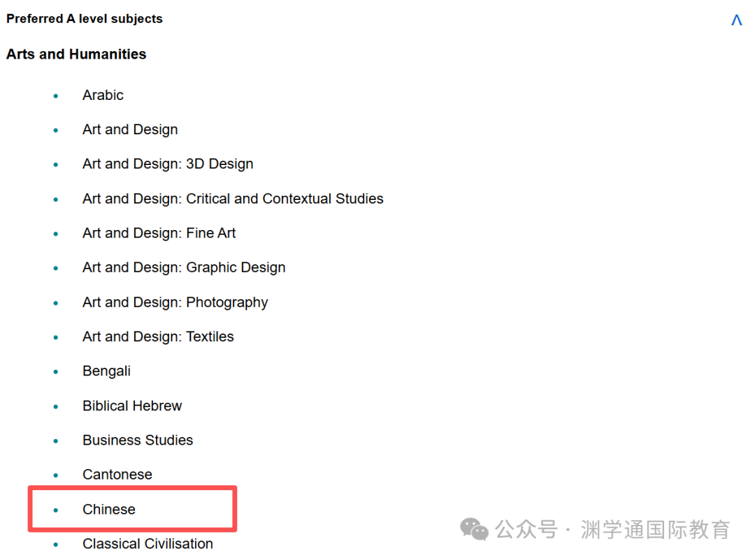Screen dimensions: 755x560
Task: Select Art and Design: 3D Design
Action: pyautogui.click(x=168, y=164)
